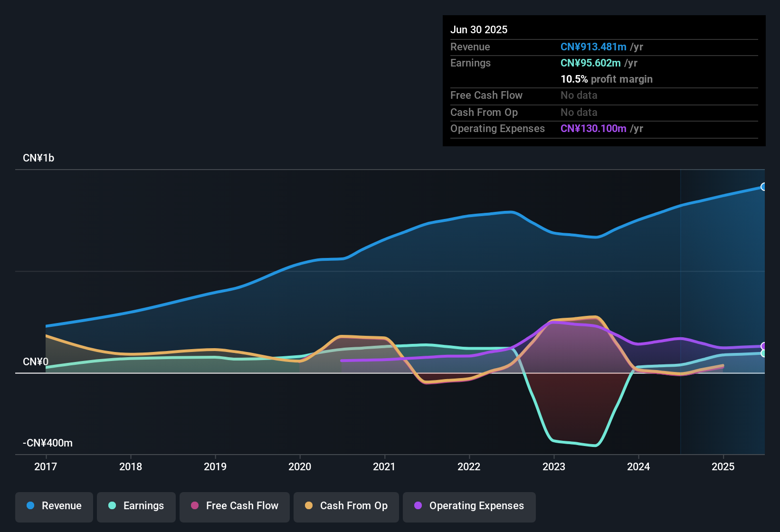Click the pink Free Cash Flow legend dot

point(194,506)
